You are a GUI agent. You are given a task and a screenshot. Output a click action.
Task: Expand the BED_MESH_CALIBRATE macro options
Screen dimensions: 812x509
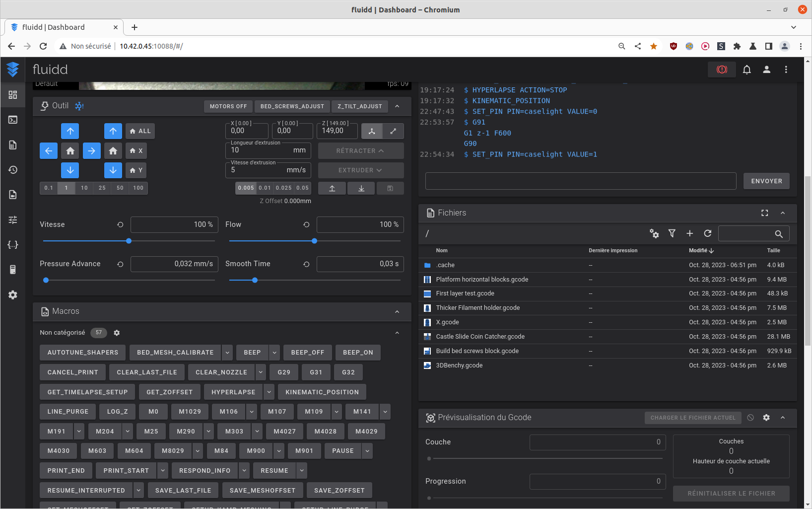227,353
